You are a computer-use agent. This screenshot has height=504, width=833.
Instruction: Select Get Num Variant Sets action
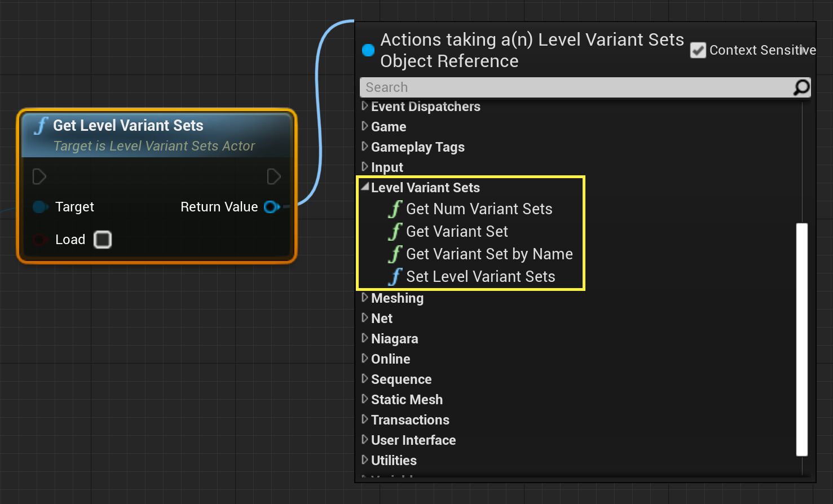[x=479, y=209]
